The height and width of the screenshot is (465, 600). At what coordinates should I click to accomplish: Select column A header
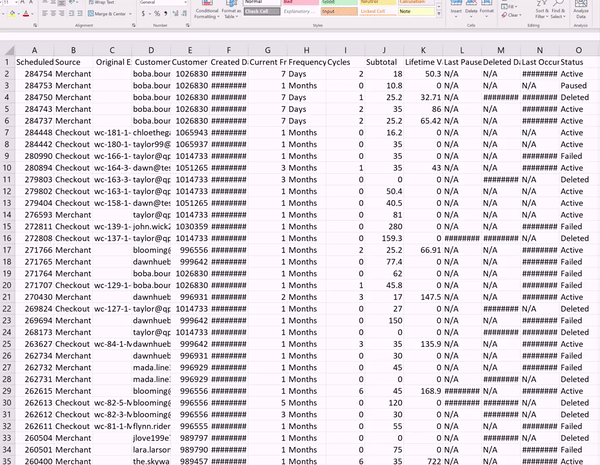click(34, 50)
